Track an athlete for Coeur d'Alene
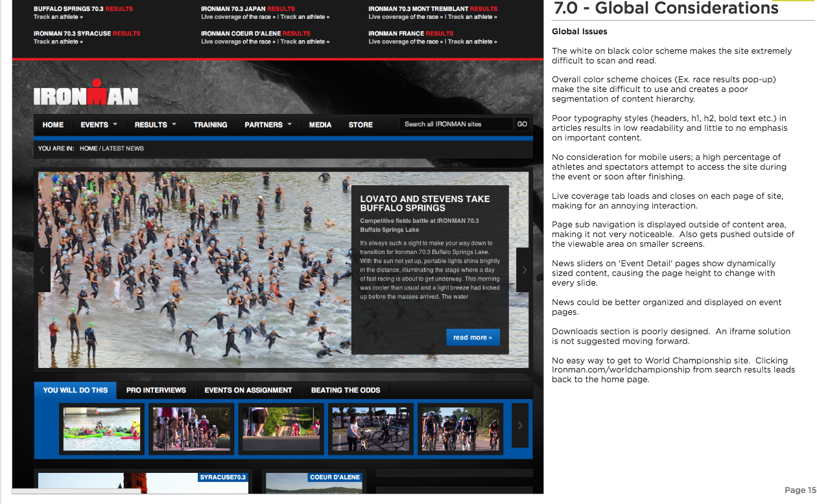This screenshot has width=817, height=504. point(305,41)
